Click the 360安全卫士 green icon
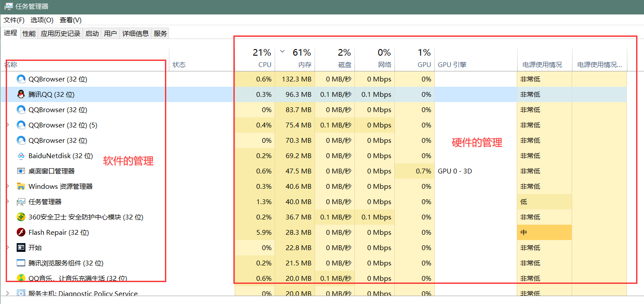 pyautogui.click(x=21, y=217)
